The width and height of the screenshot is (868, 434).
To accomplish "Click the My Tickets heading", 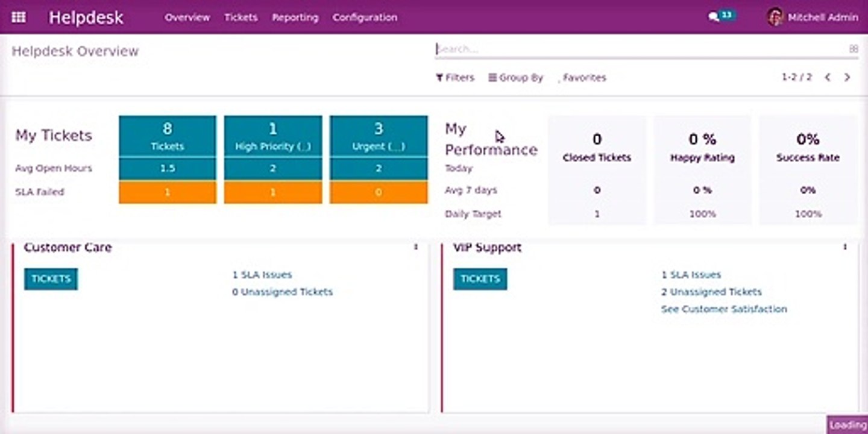I will (x=54, y=136).
